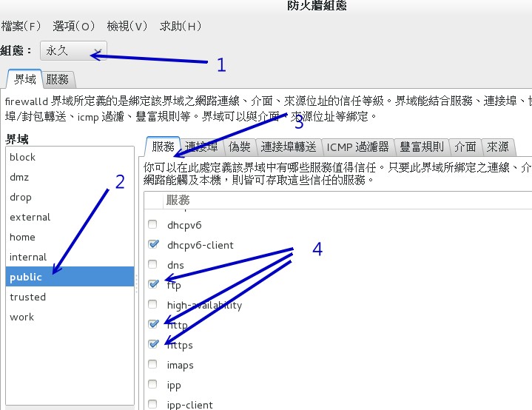532x410 pixels.
Task: Open the 求助(H) menu
Action: pos(181,26)
